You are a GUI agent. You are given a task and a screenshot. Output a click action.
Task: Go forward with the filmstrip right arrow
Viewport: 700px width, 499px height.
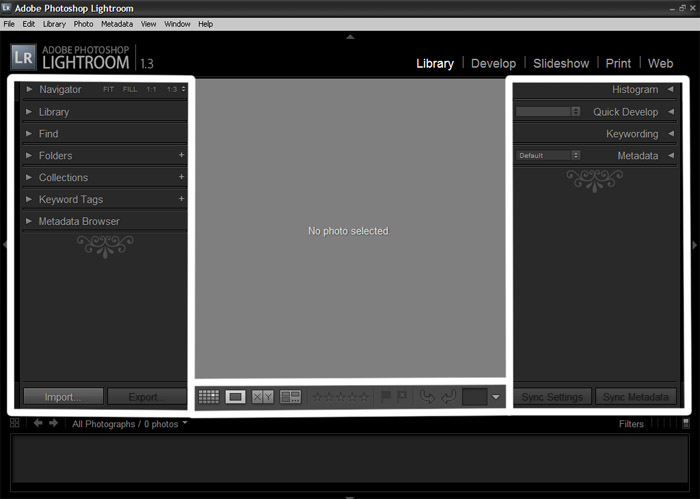coord(54,423)
